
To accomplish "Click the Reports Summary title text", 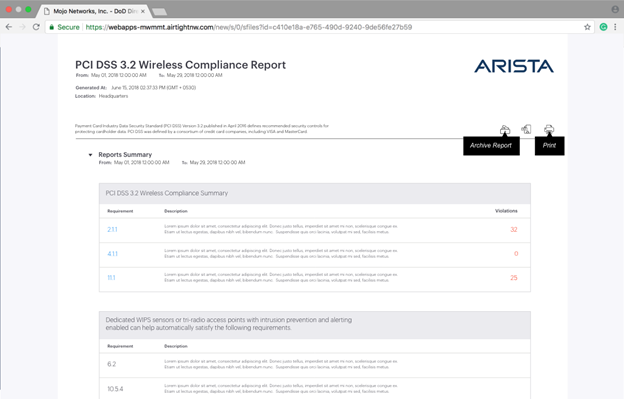I will [125, 154].
